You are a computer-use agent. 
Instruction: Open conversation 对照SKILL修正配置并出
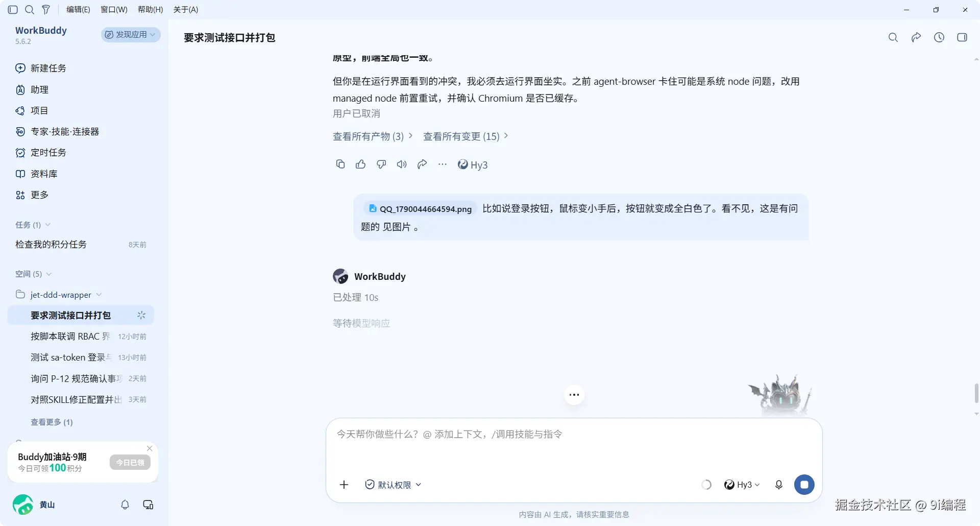click(x=81, y=399)
